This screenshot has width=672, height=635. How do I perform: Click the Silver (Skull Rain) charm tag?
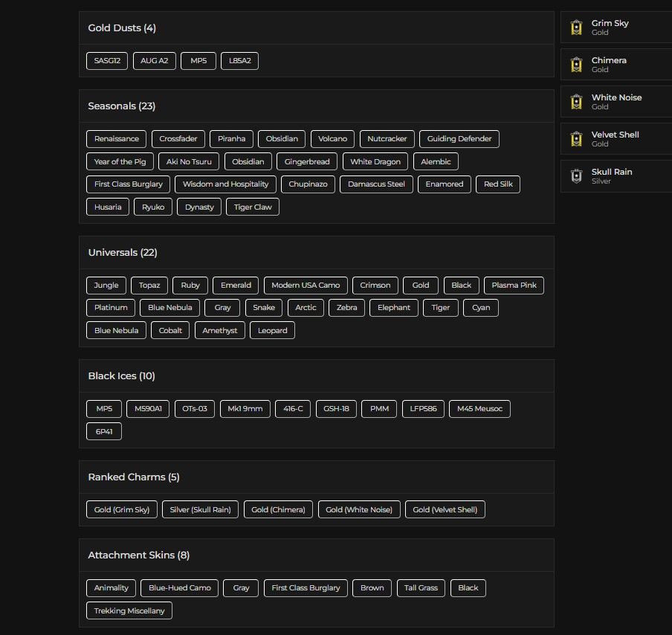pyautogui.click(x=200, y=510)
